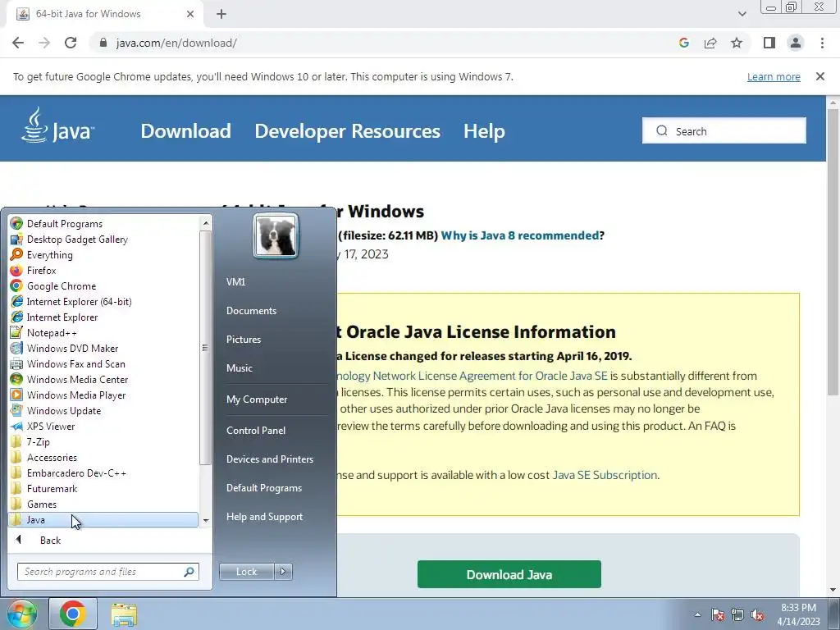Viewport: 840px width, 630px height.
Task: Click Search programs and files box
Action: click(107, 572)
